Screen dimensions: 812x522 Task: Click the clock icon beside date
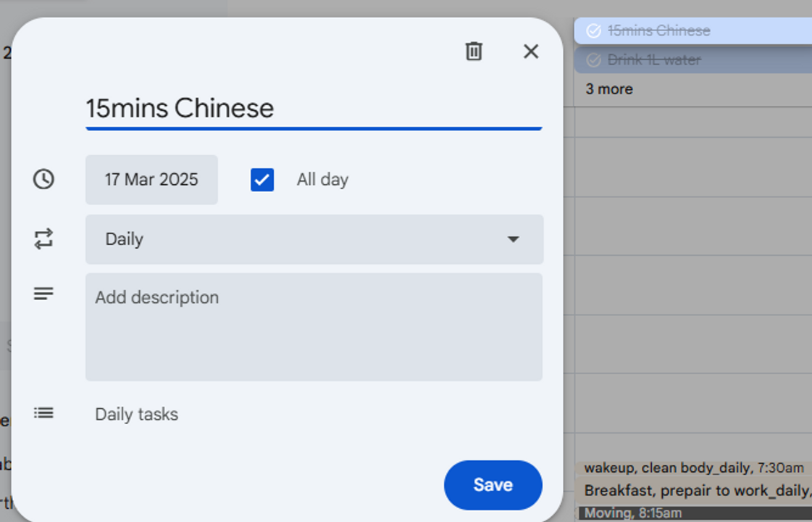[x=44, y=179]
